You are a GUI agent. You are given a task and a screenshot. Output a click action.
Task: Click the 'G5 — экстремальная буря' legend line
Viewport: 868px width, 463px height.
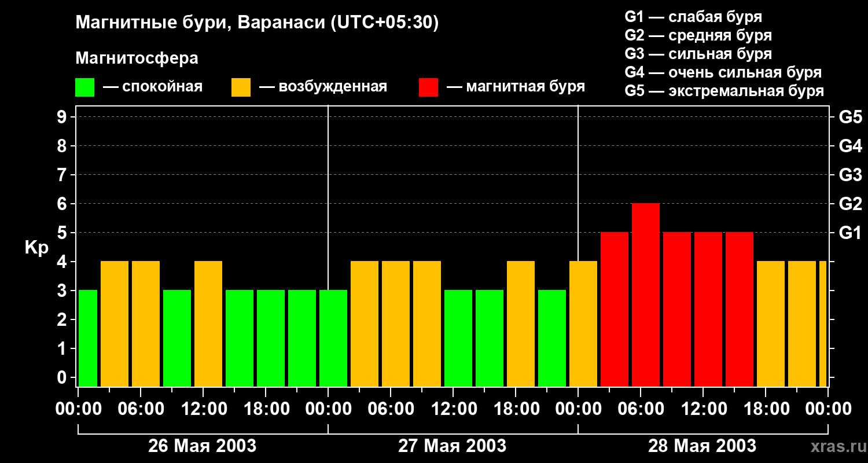pos(724,90)
